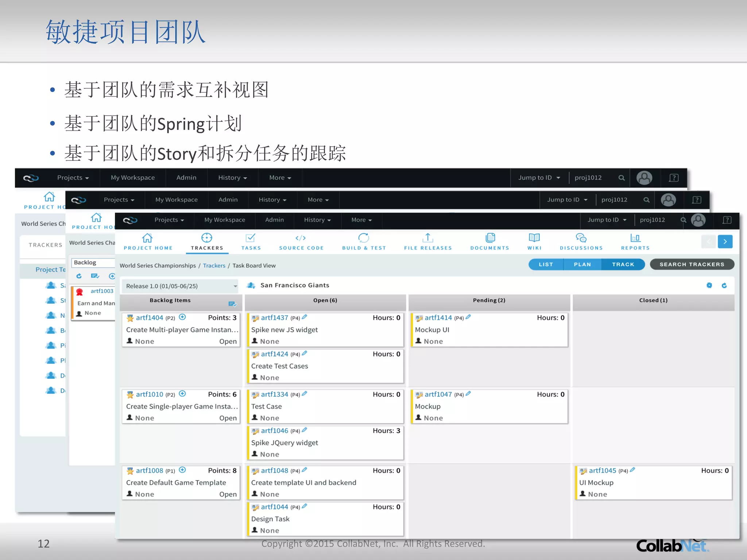The height and width of the screenshot is (560, 747).
Task: Open artf1404 backlog item link
Action: 150,318
